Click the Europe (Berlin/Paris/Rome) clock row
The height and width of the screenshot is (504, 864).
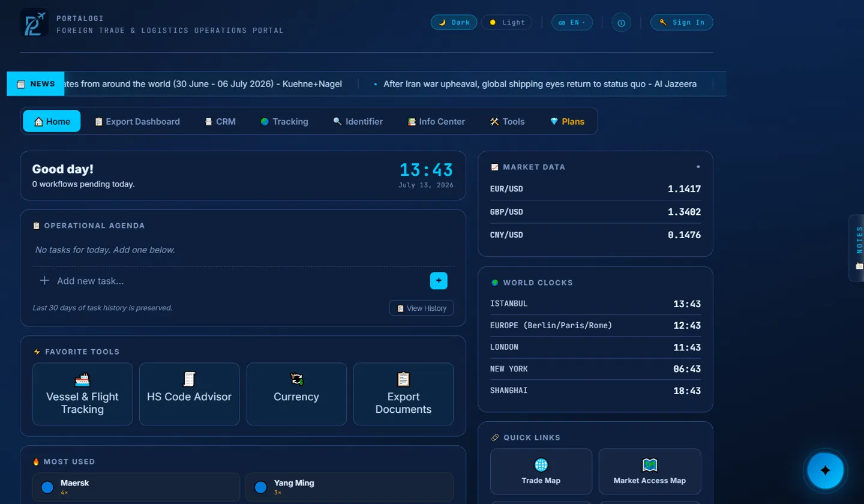[595, 325]
